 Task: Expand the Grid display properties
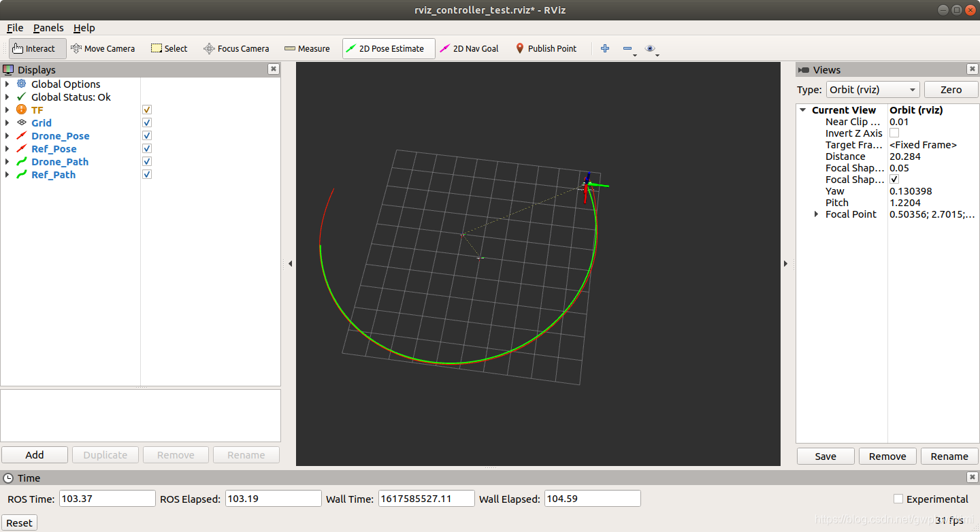[x=7, y=122]
